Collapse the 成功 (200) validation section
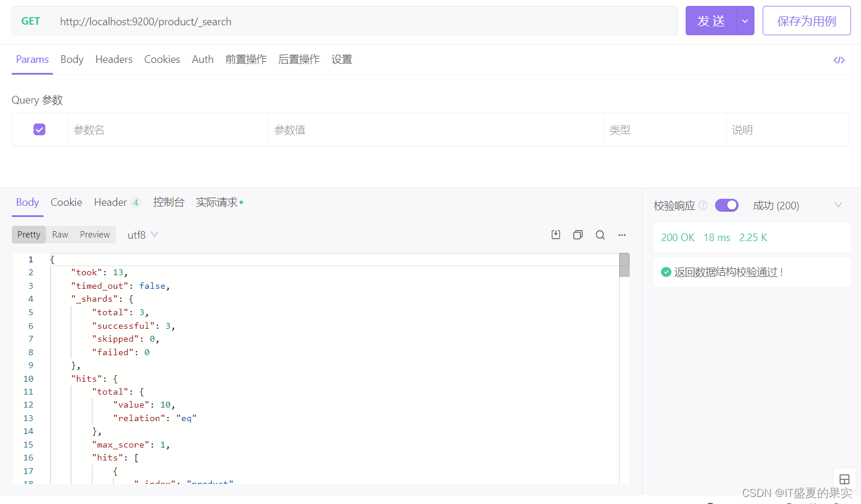This screenshot has width=861, height=504. click(838, 205)
